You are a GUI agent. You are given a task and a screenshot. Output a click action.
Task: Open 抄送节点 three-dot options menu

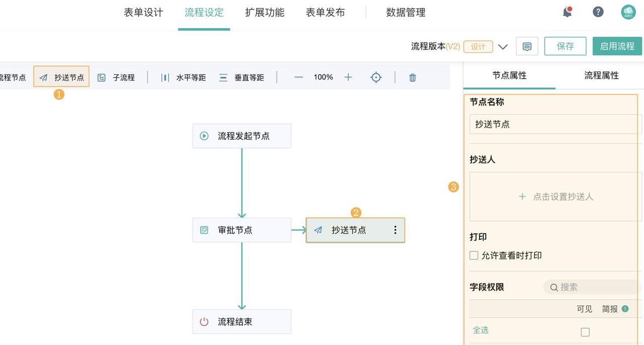pyautogui.click(x=395, y=230)
